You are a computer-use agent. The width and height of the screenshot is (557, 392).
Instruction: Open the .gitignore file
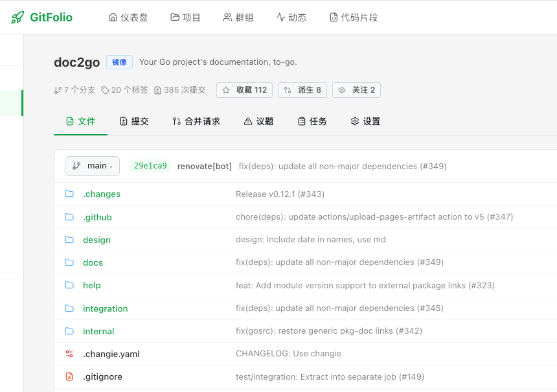[x=103, y=376]
